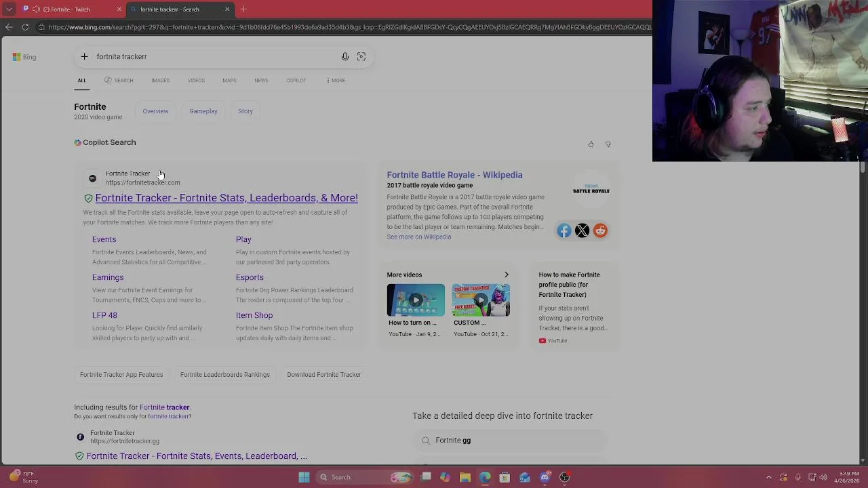Open the COPILOT tab

point(296,81)
